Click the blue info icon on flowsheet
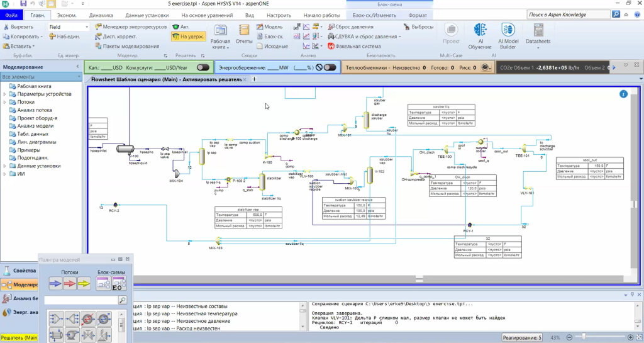The image size is (644, 343). 623,94
